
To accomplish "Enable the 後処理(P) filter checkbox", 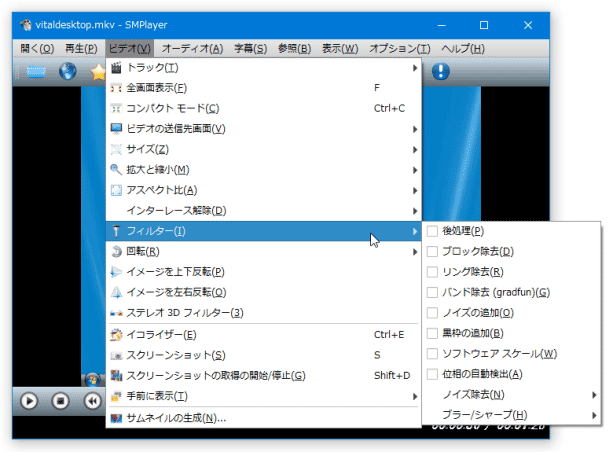I will click(x=432, y=231).
